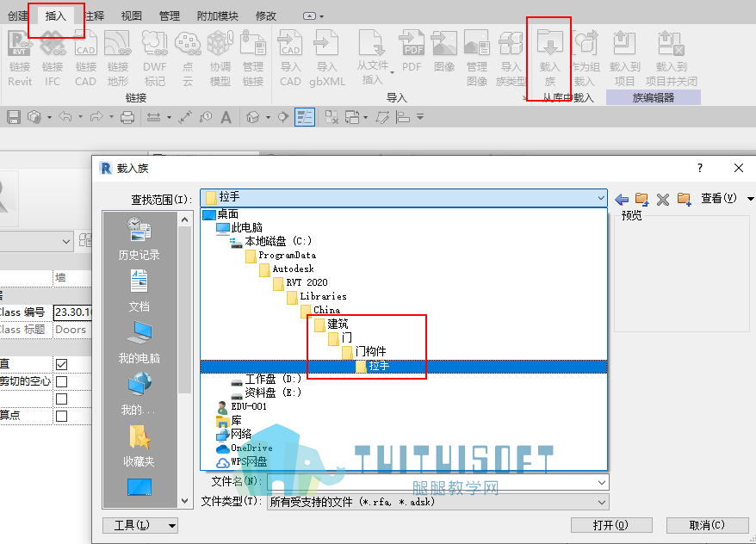The image size is (756, 544).
Task: Open 历史记录 in the places sidebar
Action: 139,238
